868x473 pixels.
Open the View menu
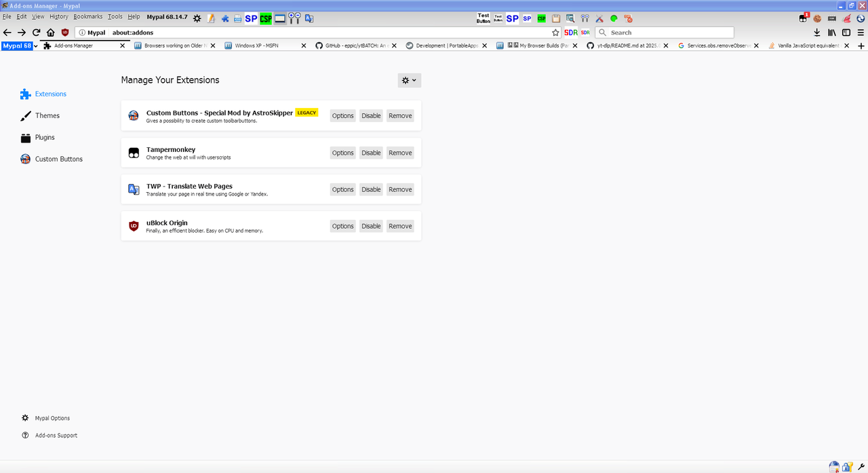[38, 16]
